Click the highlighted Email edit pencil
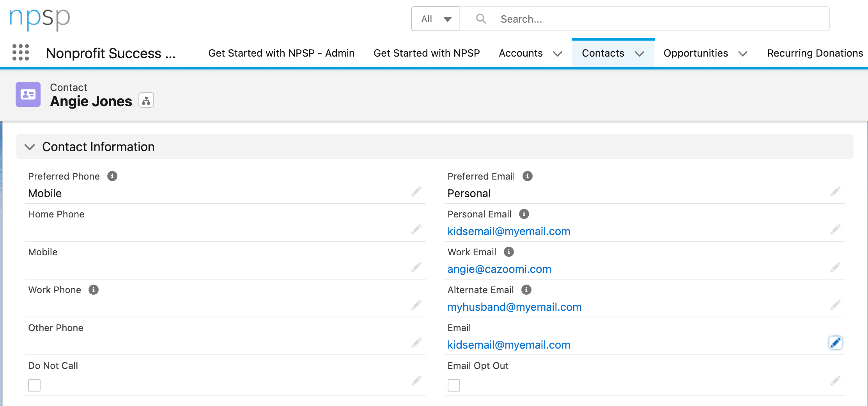868x406 pixels. coord(836,343)
